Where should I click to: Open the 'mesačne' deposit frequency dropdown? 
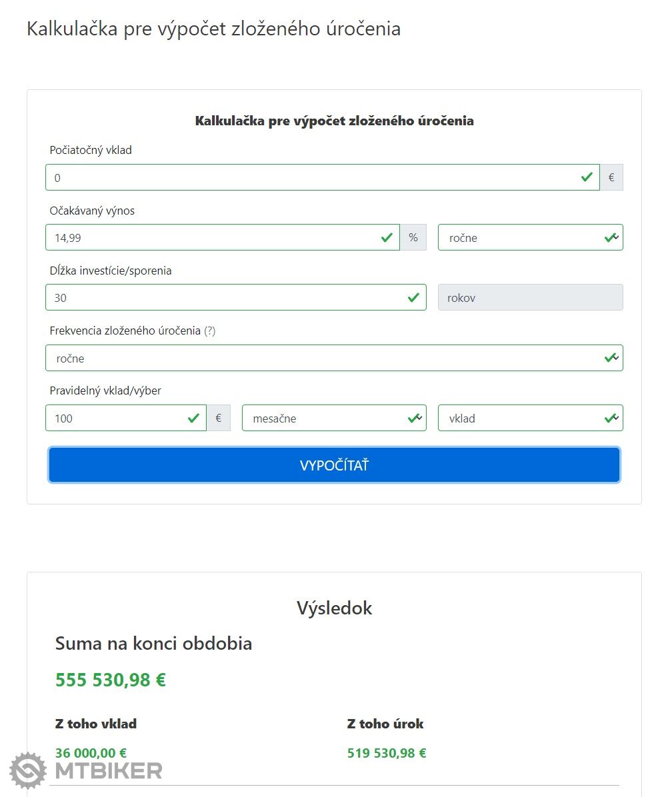tap(333, 418)
